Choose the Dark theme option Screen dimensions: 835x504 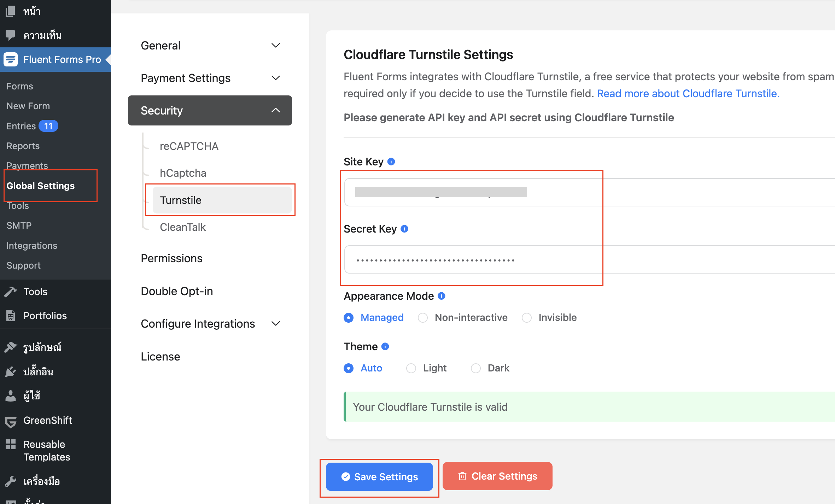click(x=476, y=368)
